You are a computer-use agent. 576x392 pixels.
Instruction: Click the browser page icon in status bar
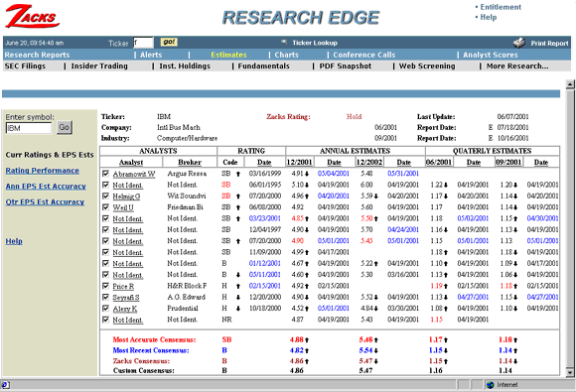(x=5, y=385)
